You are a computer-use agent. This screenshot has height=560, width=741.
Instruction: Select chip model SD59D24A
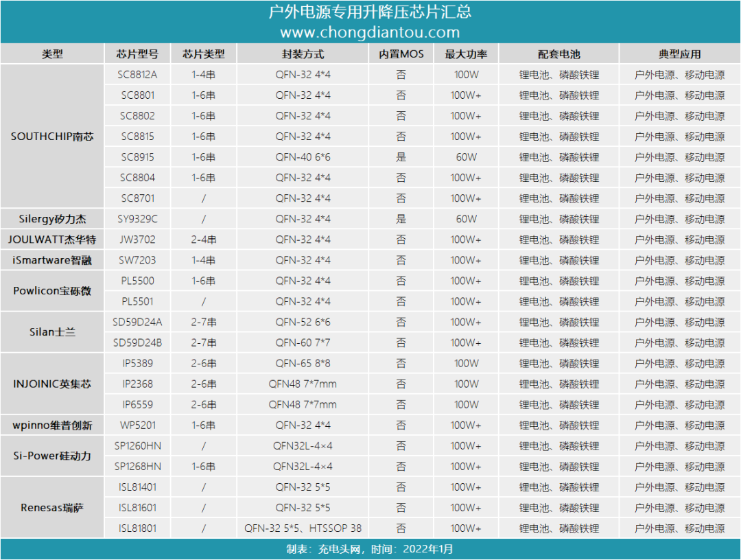[x=137, y=322]
